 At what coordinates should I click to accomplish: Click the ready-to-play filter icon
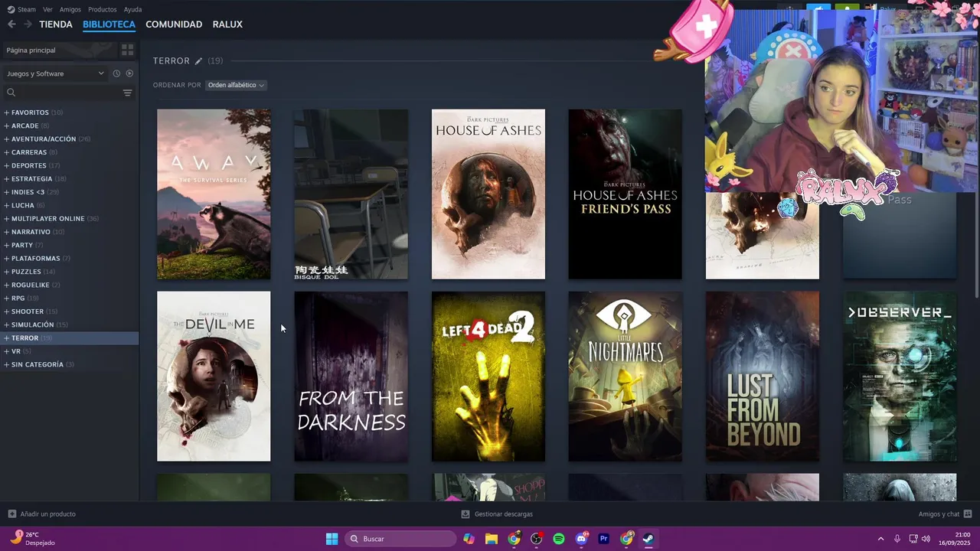coord(129,73)
